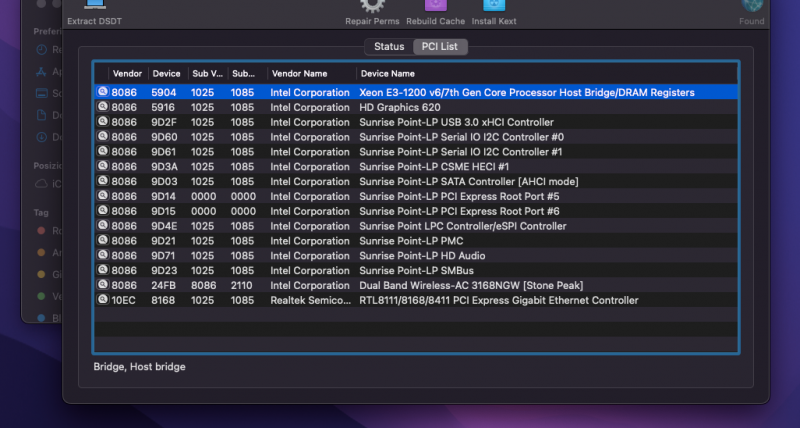Select SATA Controller [AHCI mode] entry

(468, 182)
